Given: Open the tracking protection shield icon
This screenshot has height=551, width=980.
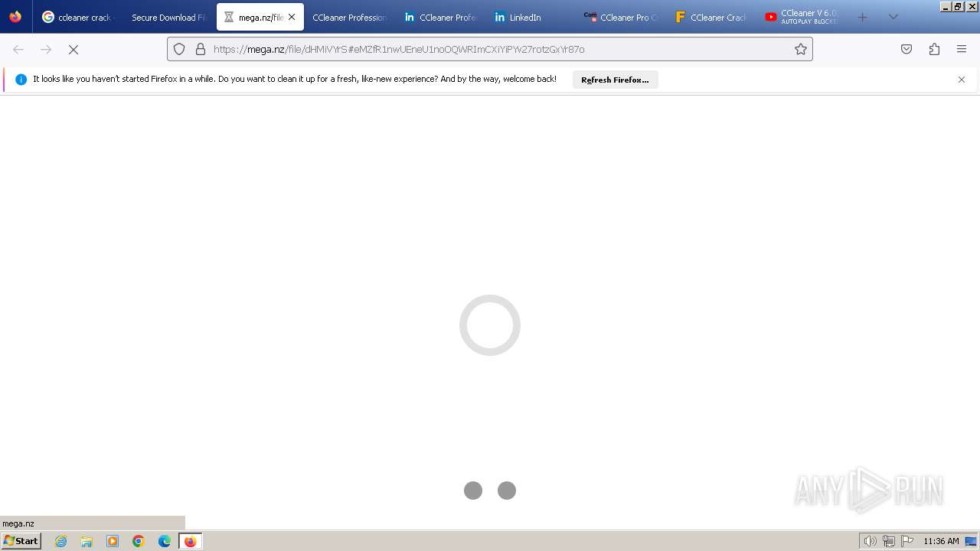Looking at the screenshot, I should tap(179, 49).
